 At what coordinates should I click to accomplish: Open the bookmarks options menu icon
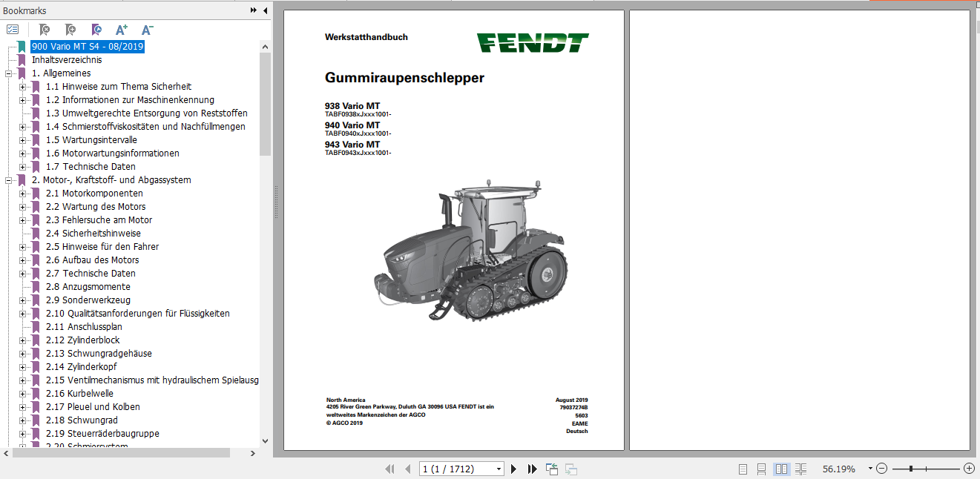(13, 30)
